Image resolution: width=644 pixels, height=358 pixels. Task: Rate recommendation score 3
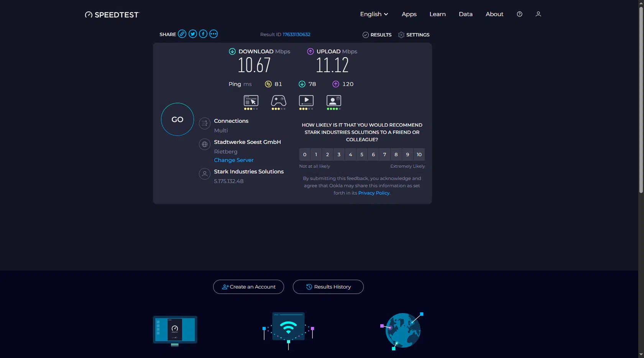tap(339, 155)
